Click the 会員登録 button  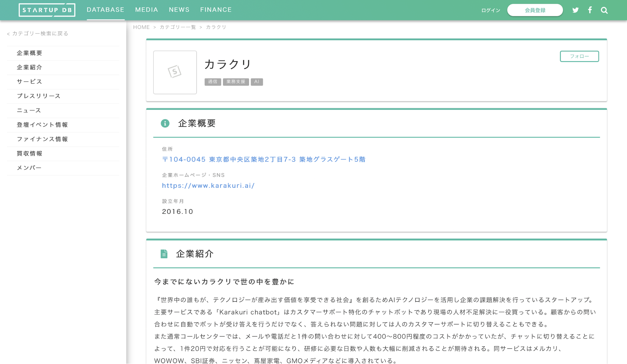[535, 10]
